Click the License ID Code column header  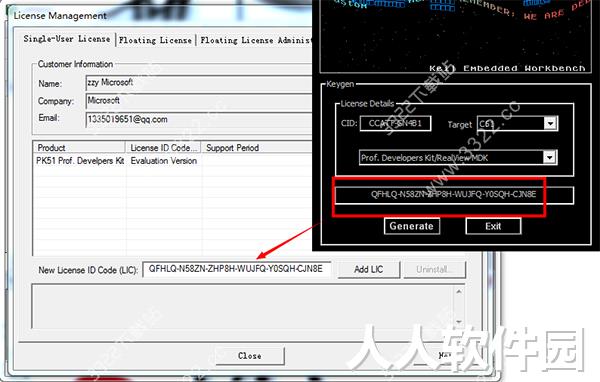[x=164, y=147]
